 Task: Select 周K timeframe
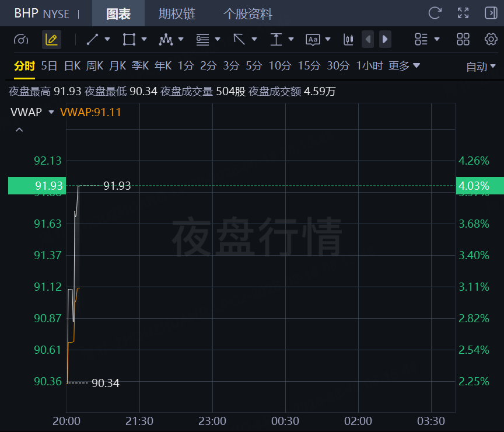click(x=95, y=66)
